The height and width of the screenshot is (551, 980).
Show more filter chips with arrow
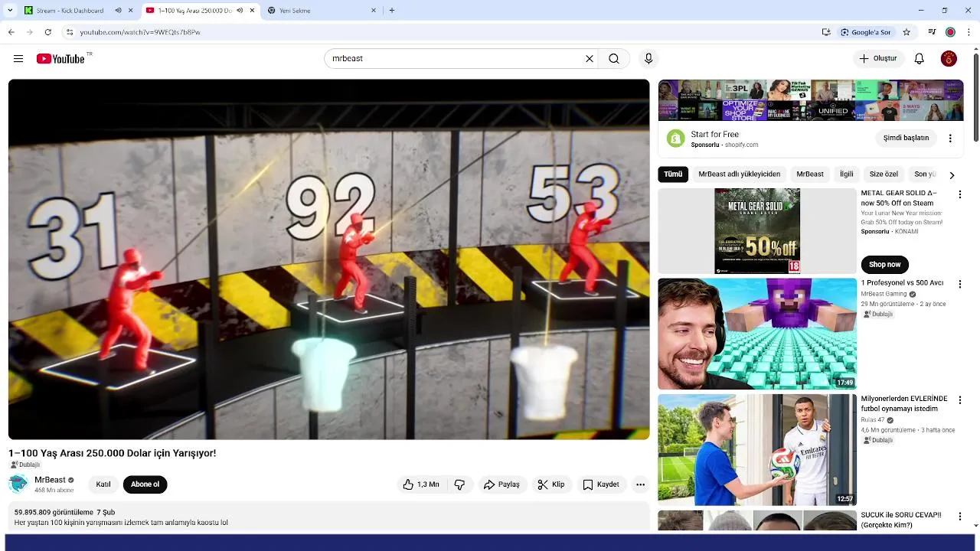coord(952,175)
